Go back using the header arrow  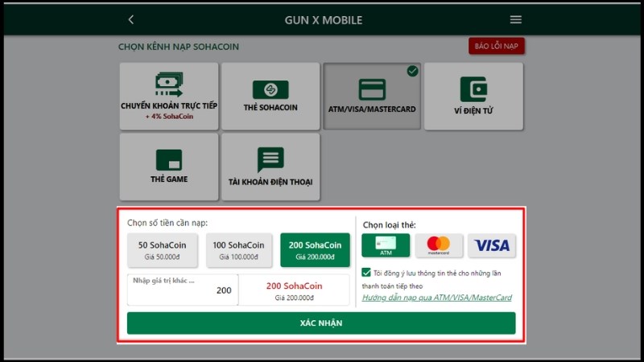coord(131,19)
